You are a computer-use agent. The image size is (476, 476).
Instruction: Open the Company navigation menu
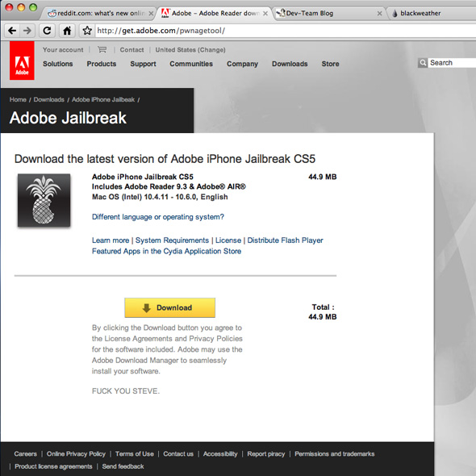pos(242,64)
